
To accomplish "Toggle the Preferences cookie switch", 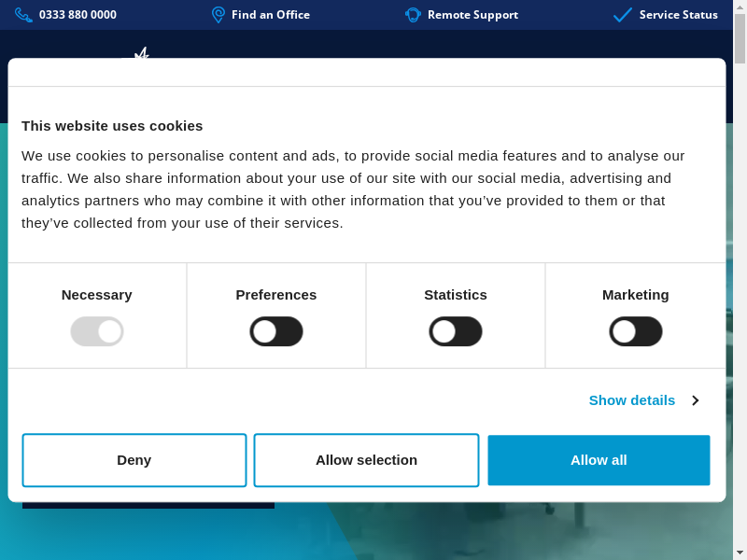I will click(x=276, y=331).
